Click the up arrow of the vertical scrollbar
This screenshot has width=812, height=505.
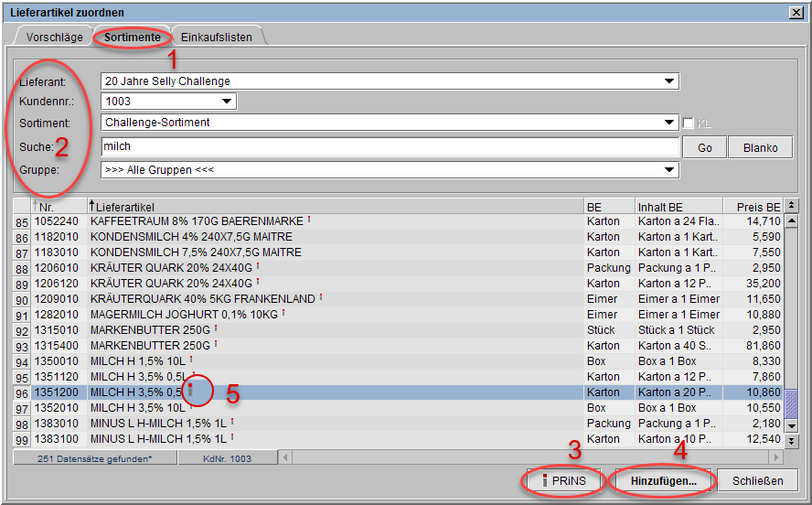(792, 220)
